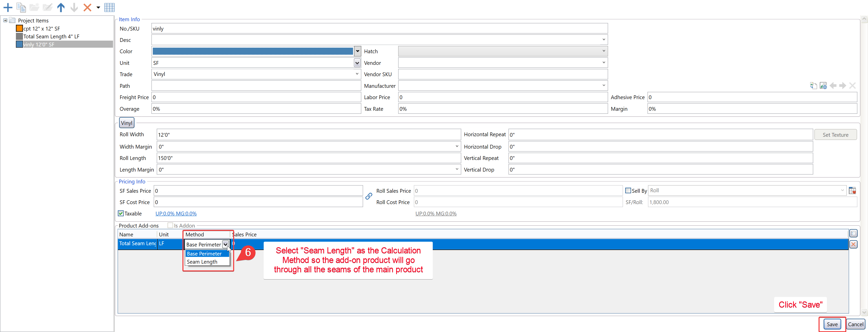Choose Seam Length from method list

pyautogui.click(x=202, y=262)
